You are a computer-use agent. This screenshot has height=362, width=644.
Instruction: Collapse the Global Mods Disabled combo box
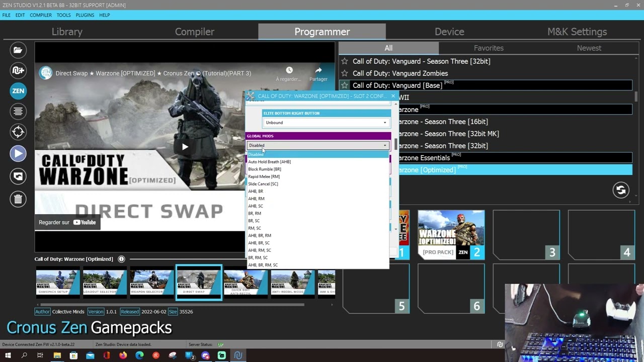tap(318, 145)
